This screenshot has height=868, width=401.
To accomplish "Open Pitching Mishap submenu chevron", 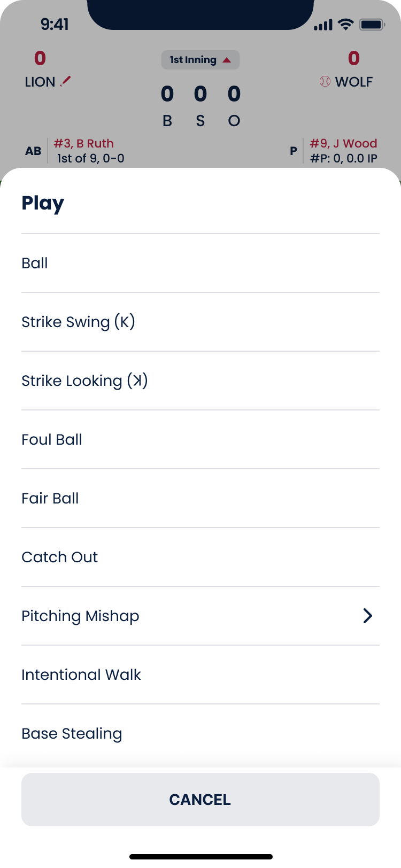I will [x=367, y=616].
